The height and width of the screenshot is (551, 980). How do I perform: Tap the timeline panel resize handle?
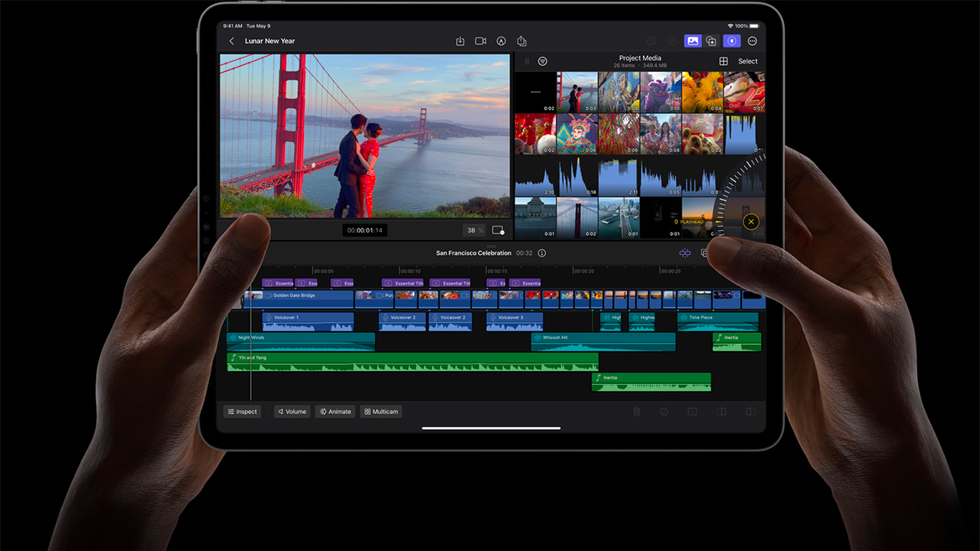point(491,245)
